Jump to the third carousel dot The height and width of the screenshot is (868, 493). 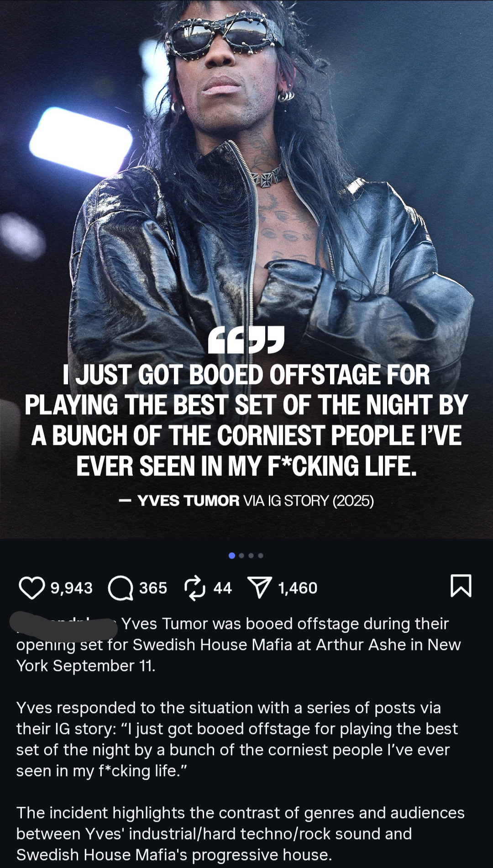[x=251, y=556]
